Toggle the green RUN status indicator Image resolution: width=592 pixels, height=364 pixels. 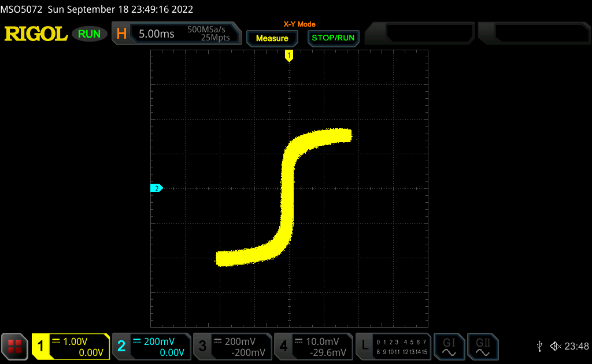[x=89, y=34]
